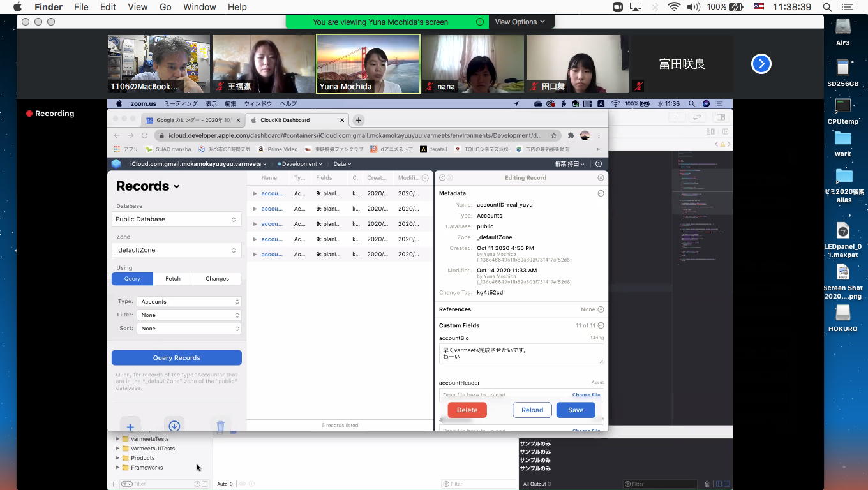The image size is (868, 490).
Task: Show next participants with blue arrow
Action: click(761, 64)
